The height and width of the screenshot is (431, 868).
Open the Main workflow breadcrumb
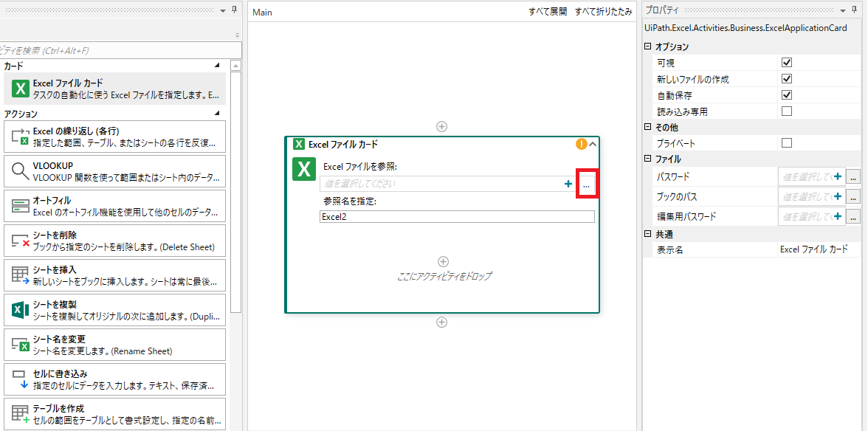262,13
